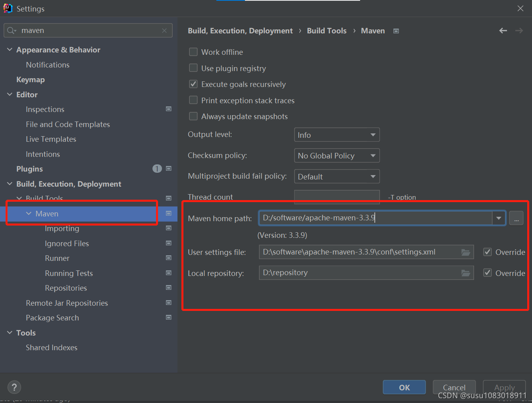Image resolution: width=532 pixels, height=403 pixels.
Task: Click project icon on Remote Jar Repositories row
Action: pos(169,303)
